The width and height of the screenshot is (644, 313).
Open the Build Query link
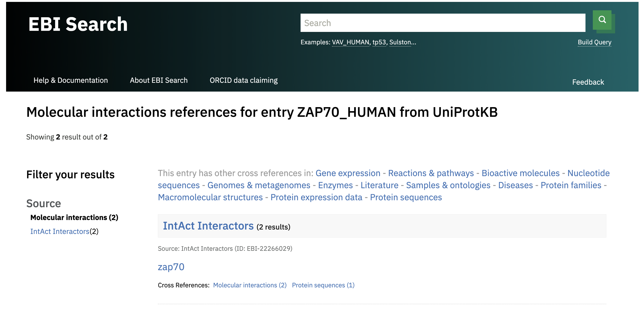tap(594, 42)
